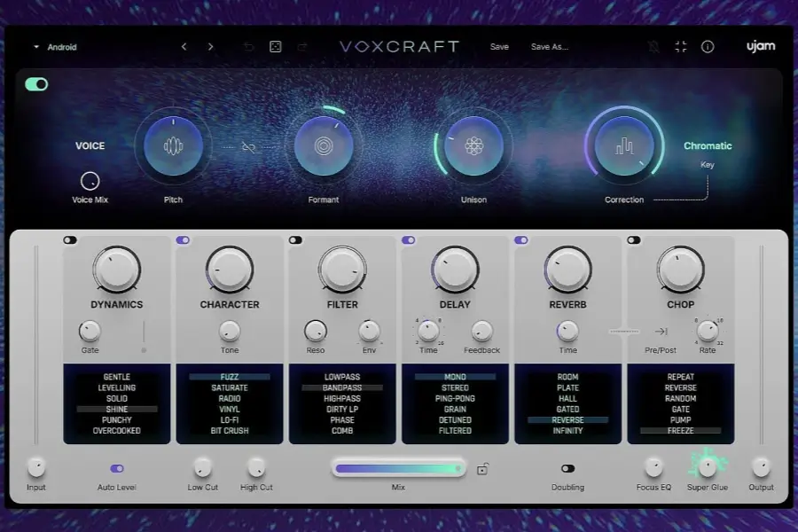
Task: Turn off the Delay module power switch
Action: coord(408,239)
